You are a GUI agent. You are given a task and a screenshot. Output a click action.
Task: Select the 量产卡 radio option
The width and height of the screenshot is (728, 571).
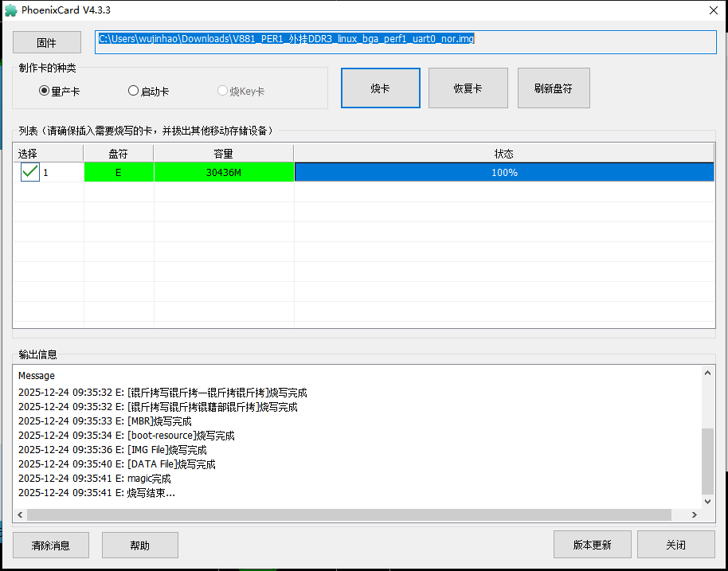[x=45, y=91]
